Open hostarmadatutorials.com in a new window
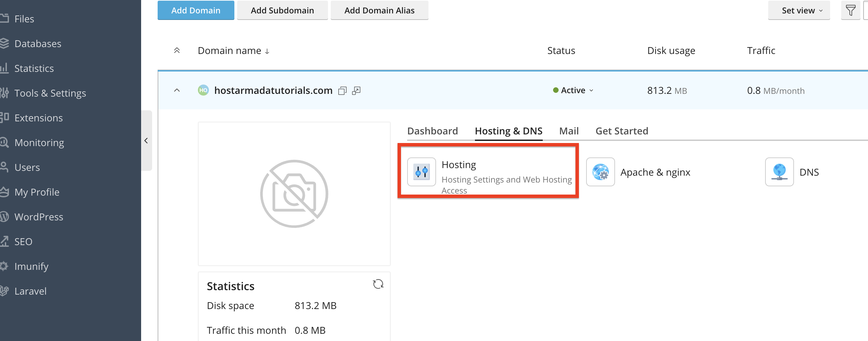Viewport: 868px width, 341px height. [356, 90]
